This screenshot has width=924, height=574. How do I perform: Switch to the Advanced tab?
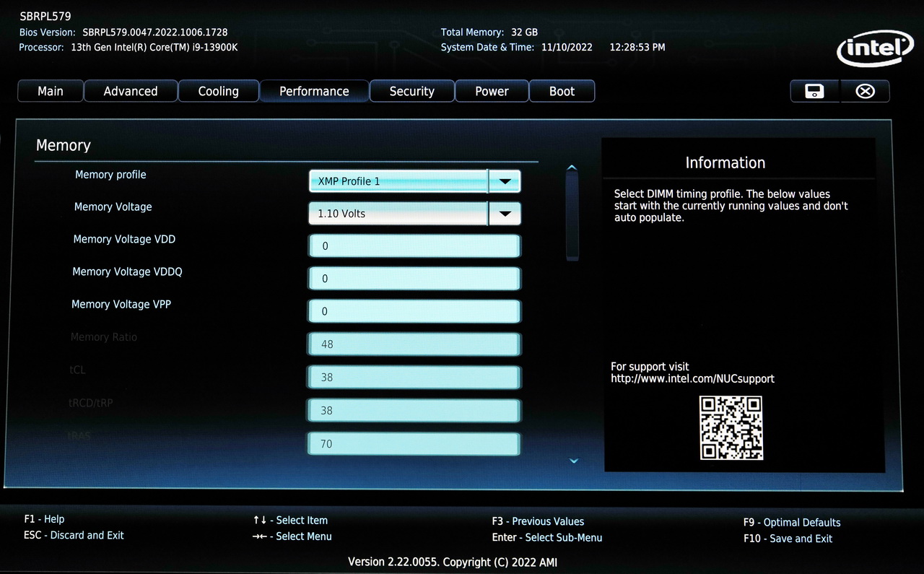click(x=131, y=91)
